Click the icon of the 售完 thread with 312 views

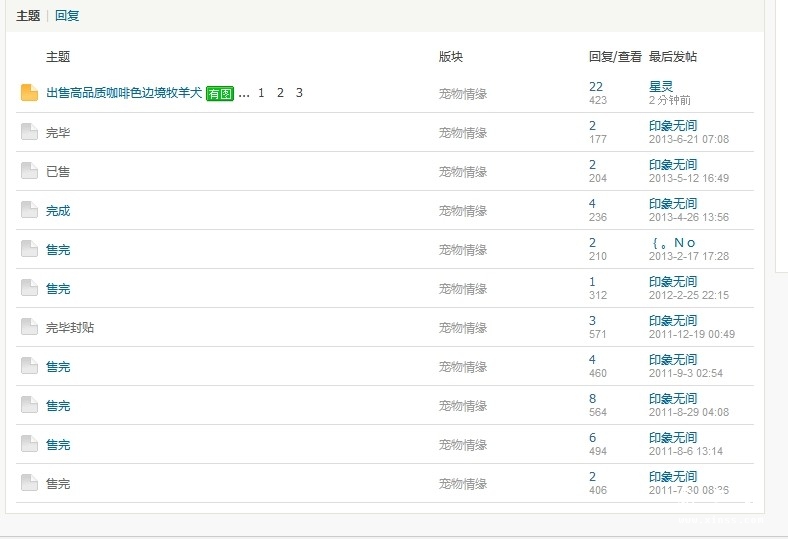tap(29, 288)
